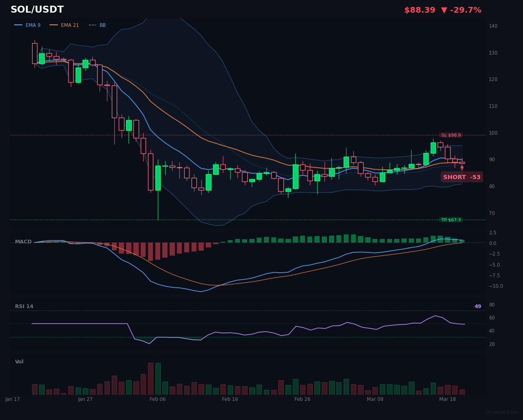The height and width of the screenshot is (420, 523).
Task: Click the Feb 16 date axis label
Action: point(230,399)
